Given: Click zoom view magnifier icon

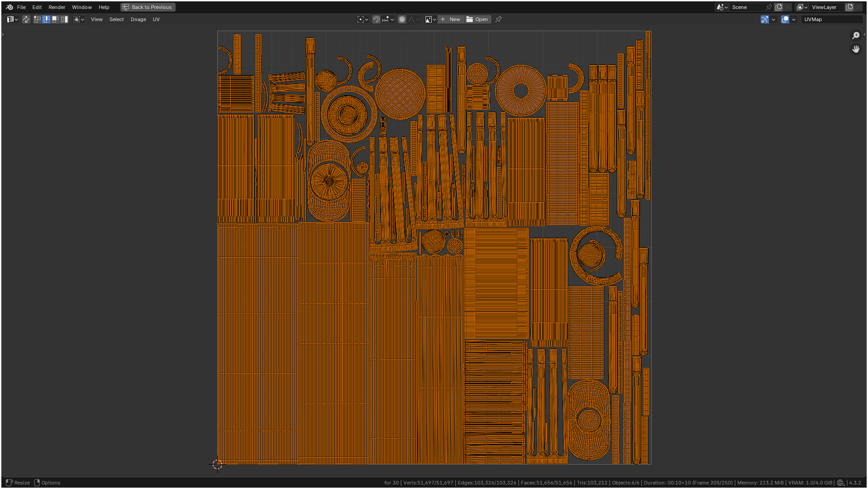Looking at the screenshot, I should (x=855, y=36).
